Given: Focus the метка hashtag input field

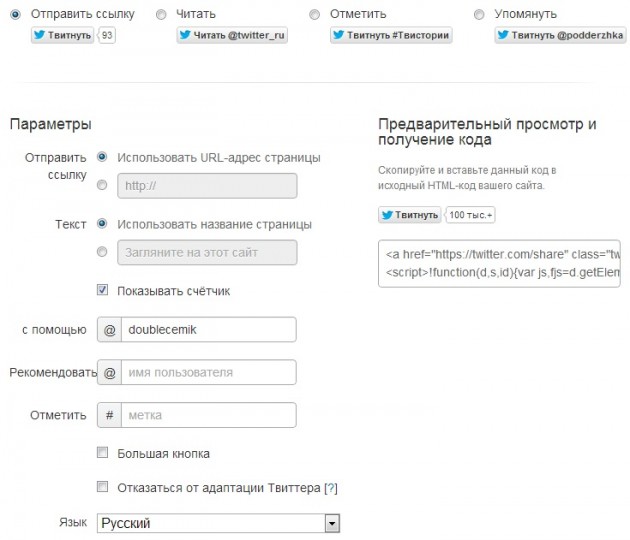Looking at the screenshot, I should tap(208, 415).
